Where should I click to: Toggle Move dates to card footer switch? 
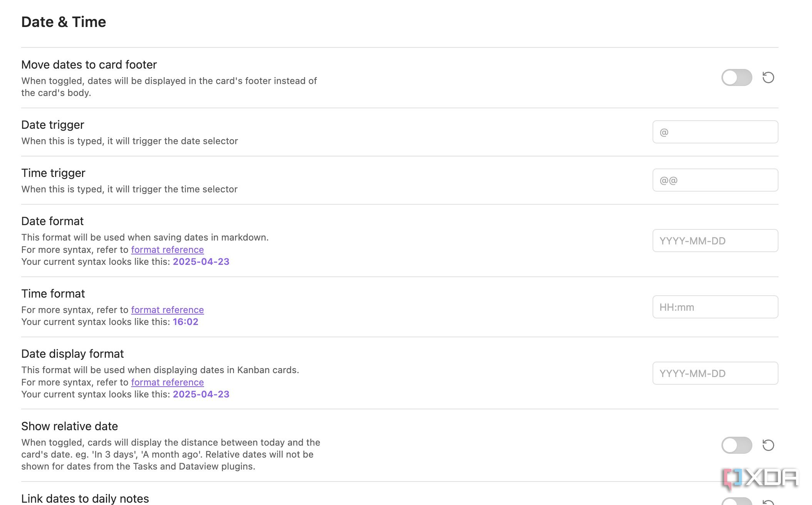pyautogui.click(x=737, y=77)
